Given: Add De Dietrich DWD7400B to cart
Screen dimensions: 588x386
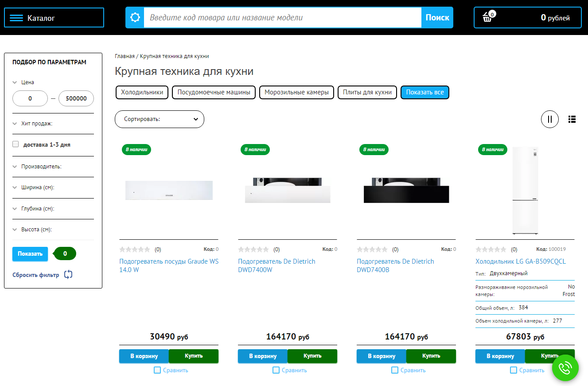Looking at the screenshot, I should point(382,356).
